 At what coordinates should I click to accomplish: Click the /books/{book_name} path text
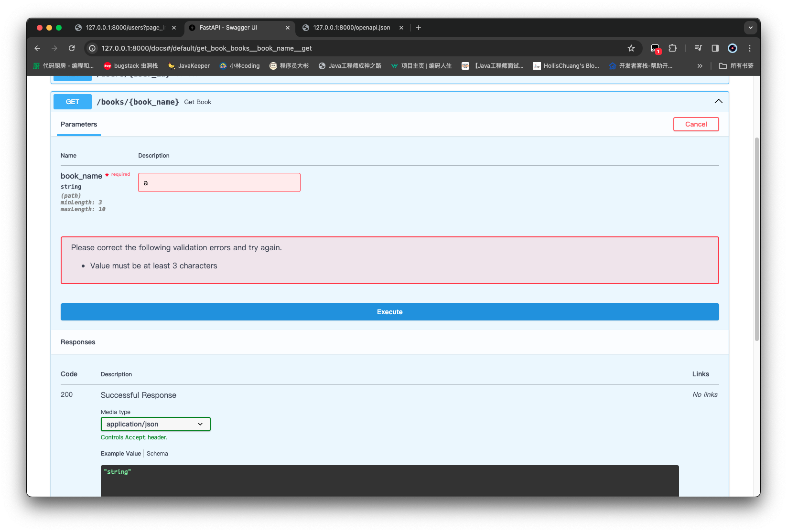point(138,102)
